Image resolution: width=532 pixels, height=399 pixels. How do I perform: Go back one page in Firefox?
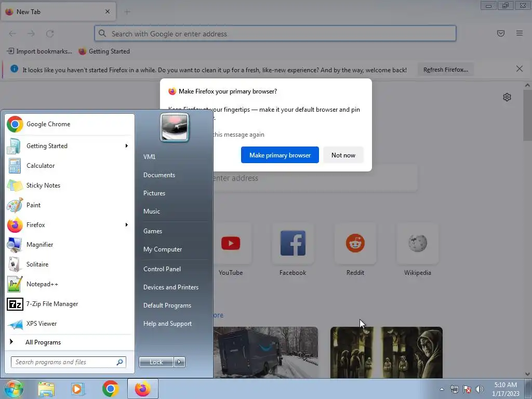(12, 34)
